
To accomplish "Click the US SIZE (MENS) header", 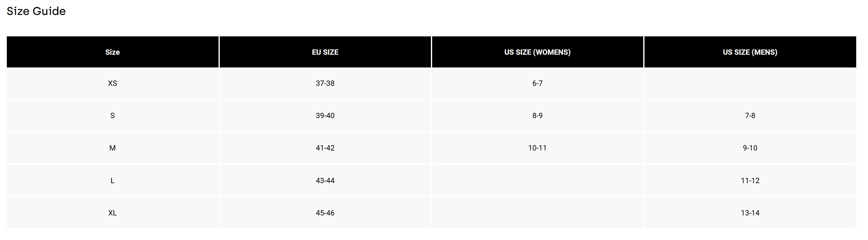I will pyautogui.click(x=750, y=52).
